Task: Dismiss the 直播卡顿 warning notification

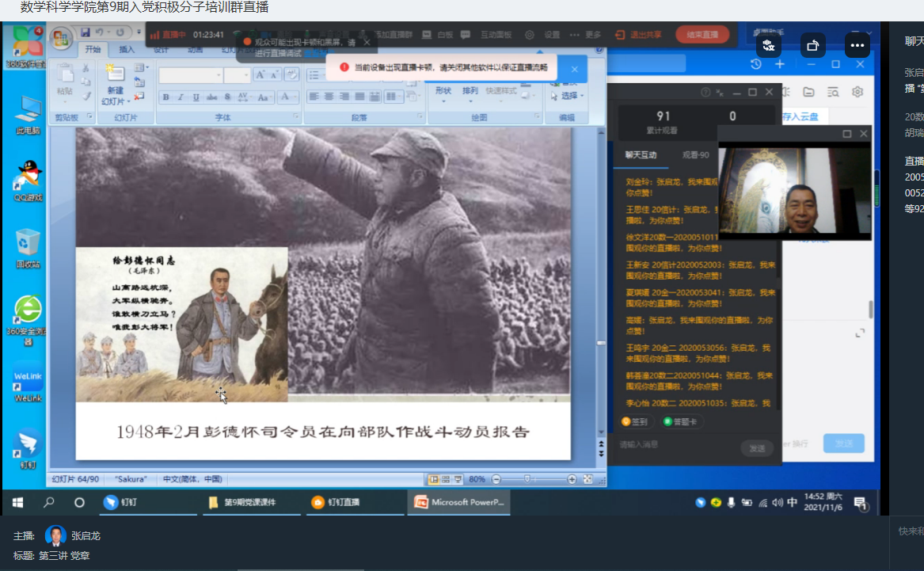Action: click(x=575, y=69)
